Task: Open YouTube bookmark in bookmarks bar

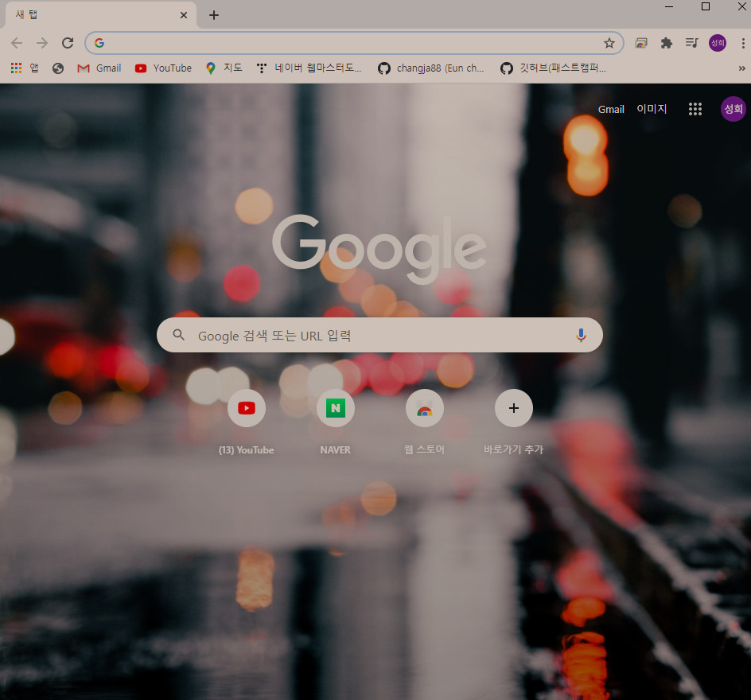Action: 163,68
